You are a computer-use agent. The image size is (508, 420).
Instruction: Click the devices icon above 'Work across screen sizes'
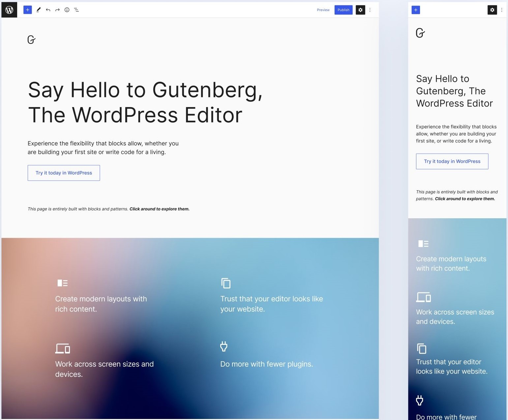[x=63, y=348]
